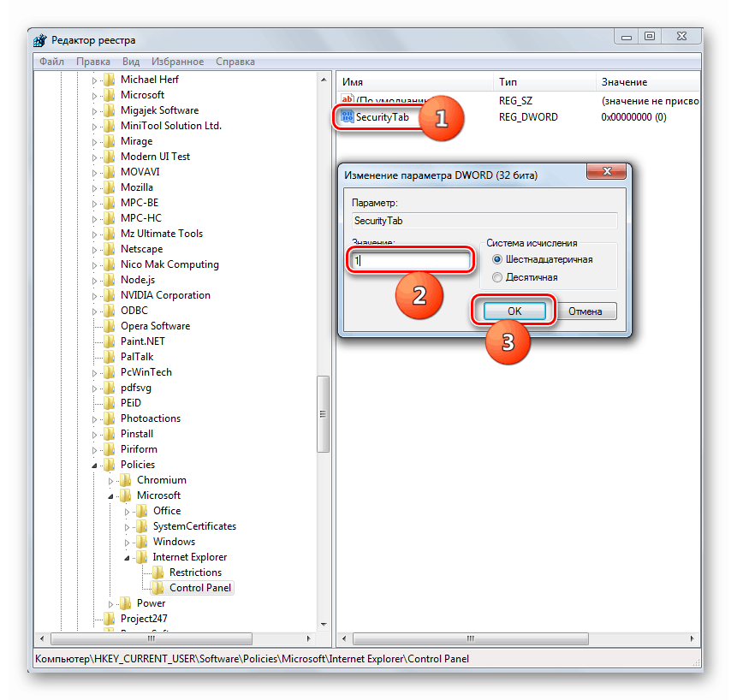The image size is (731, 700).
Task: Expand the Power node
Action: coord(111,604)
